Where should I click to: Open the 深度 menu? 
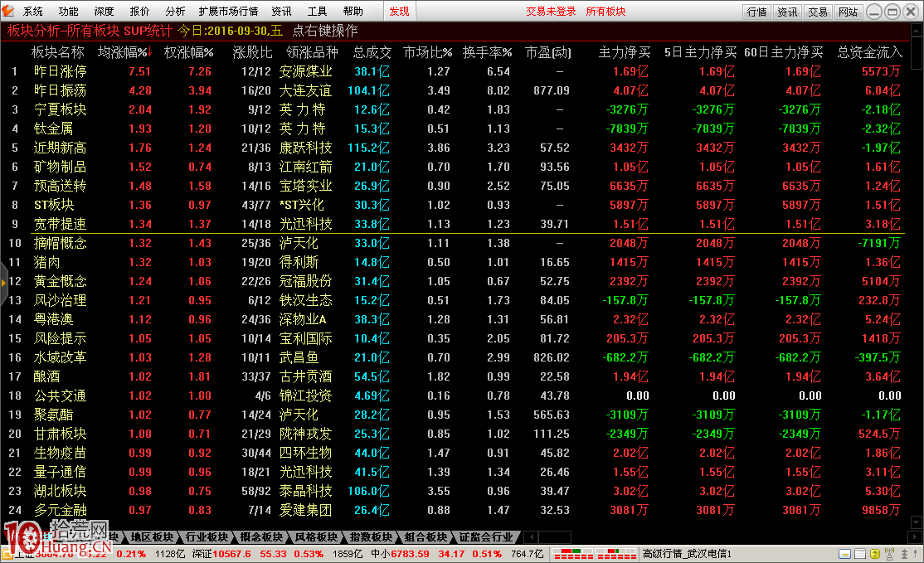pyautogui.click(x=104, y=11)
